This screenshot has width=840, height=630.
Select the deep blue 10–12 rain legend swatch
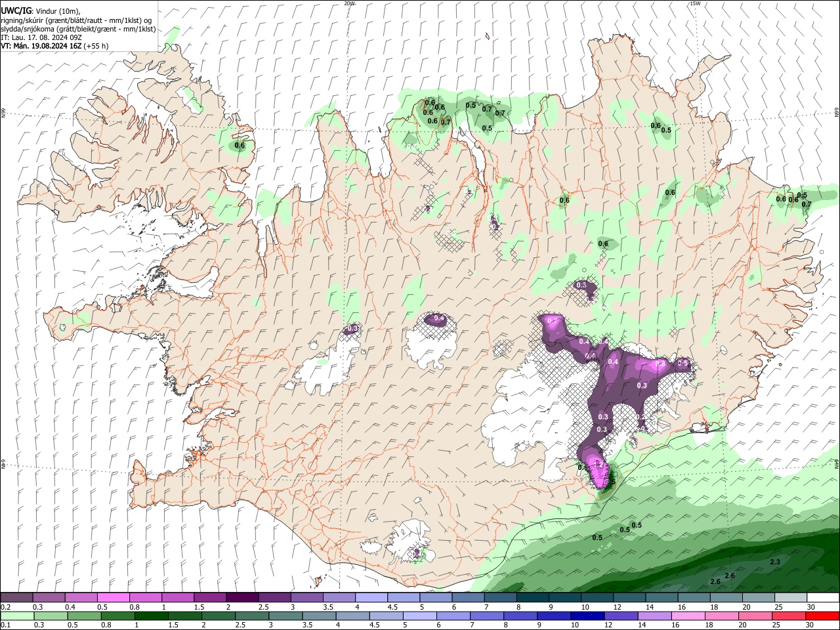(x=587, y=616)
